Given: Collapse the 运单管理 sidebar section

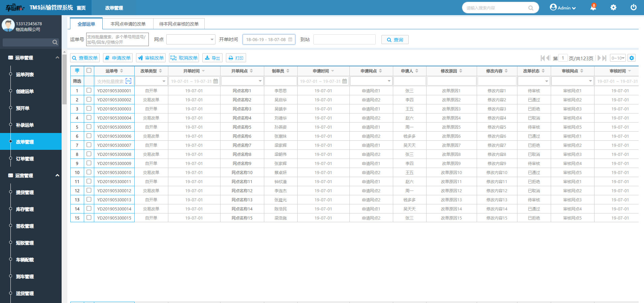Looking at the screenshot, I should click(57, 58).
